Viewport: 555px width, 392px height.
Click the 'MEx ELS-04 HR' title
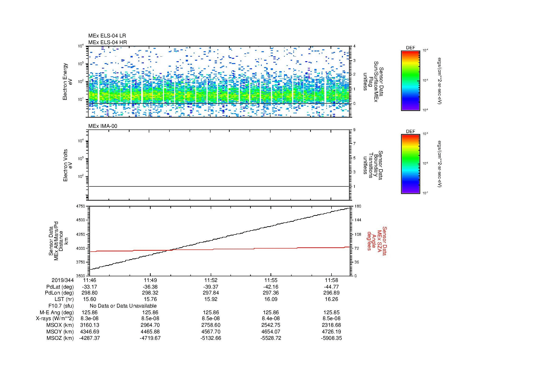coord(107,42)
